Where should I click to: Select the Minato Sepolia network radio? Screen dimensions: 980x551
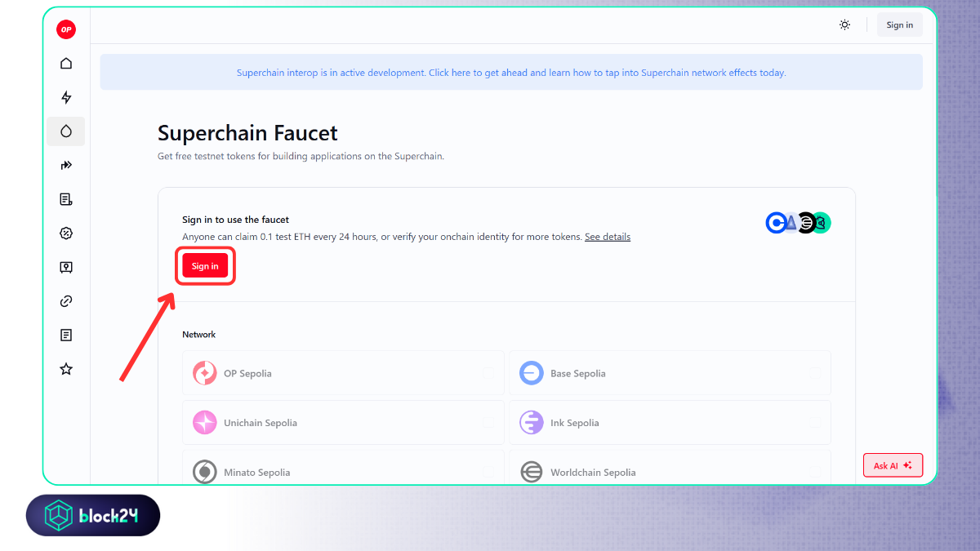pos(488,473)
